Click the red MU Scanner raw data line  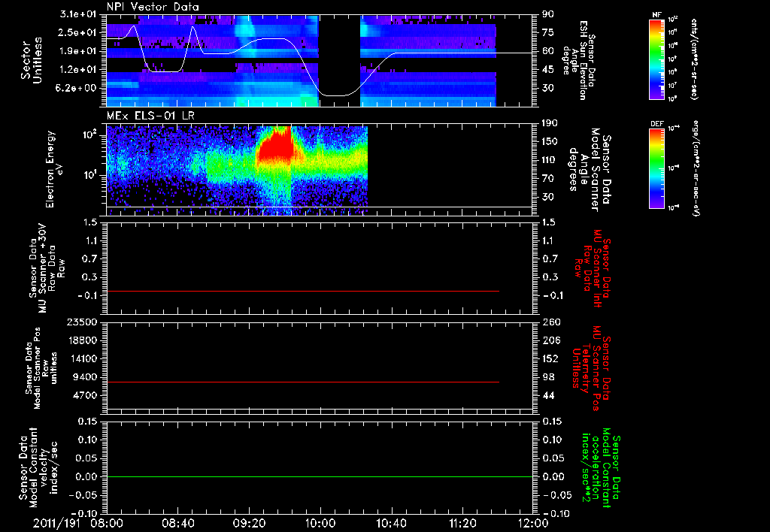(x=302, y=291)
